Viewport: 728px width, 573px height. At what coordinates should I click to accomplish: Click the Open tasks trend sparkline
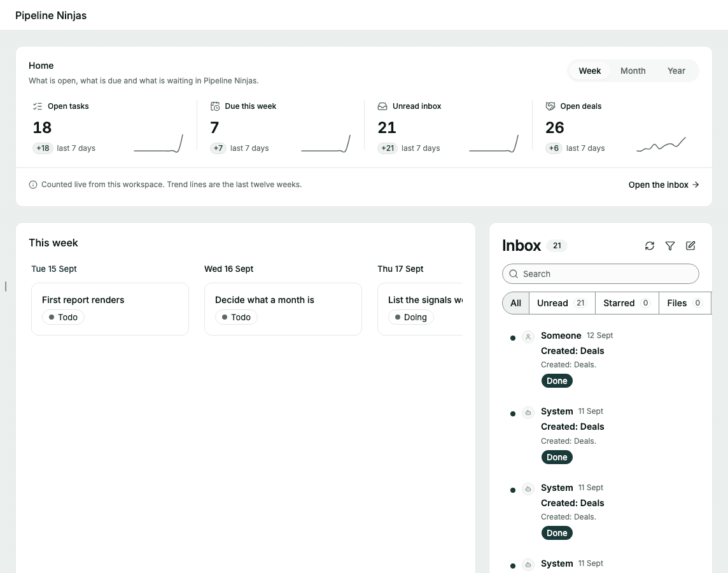click(x=158, y=143)
